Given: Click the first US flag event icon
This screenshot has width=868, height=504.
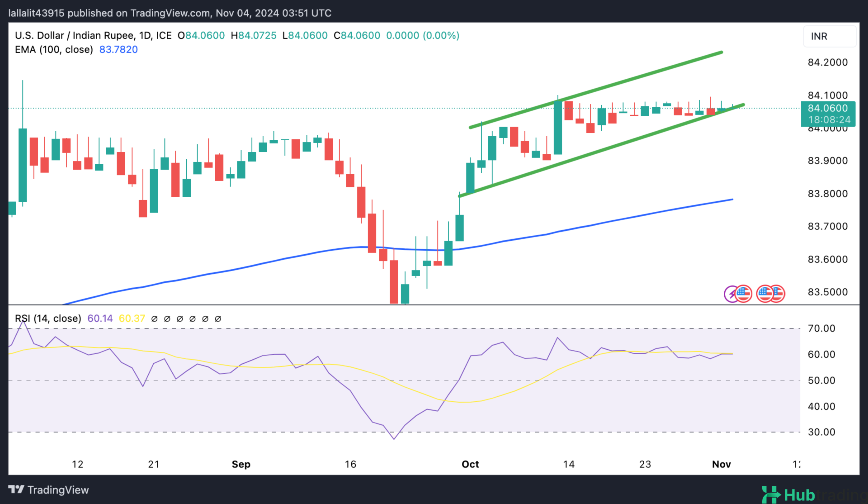Looking at the screenshot, I should (744, 294).
